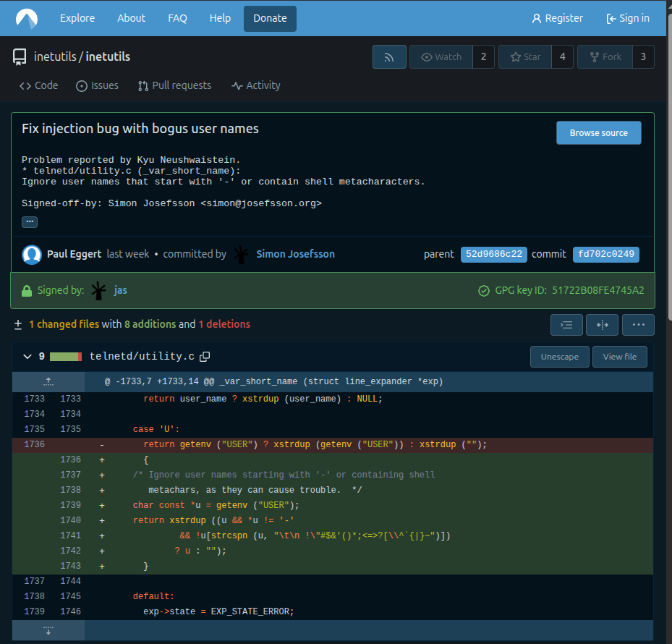The height and width of the screenshot is (644, 672).
Task: Toggle the split diff view
Action: (x=602, y=325)
